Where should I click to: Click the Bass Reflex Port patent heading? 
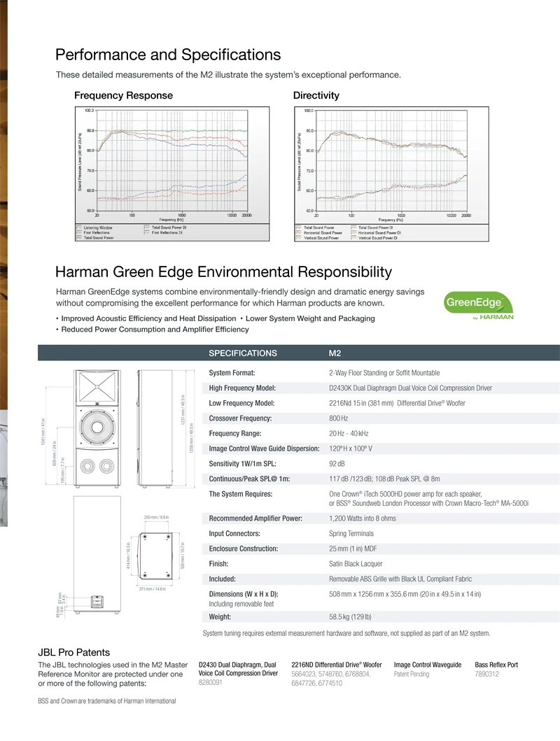click(x=496, y=665)
